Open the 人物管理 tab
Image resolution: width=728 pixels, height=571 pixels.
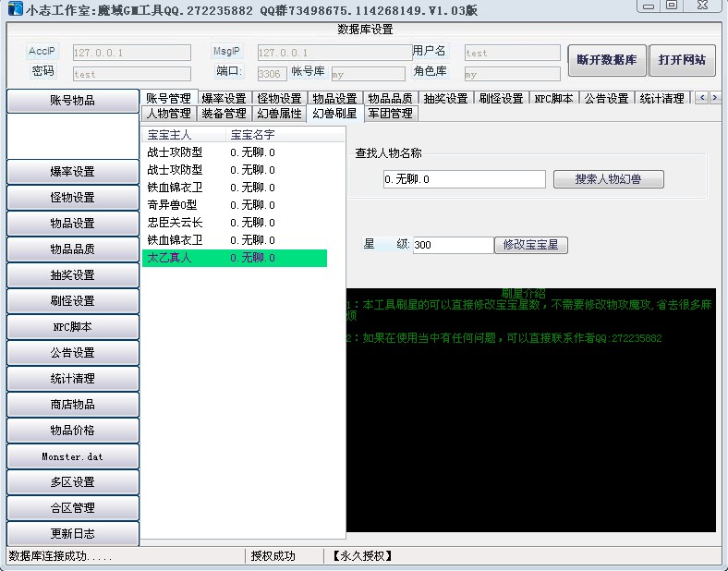point(168,114)
